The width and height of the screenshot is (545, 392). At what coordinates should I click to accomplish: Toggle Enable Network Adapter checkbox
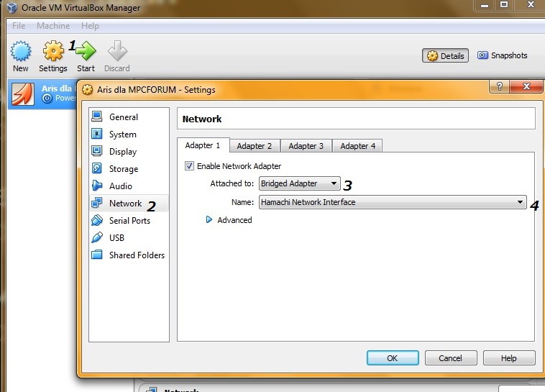(189, 166)
